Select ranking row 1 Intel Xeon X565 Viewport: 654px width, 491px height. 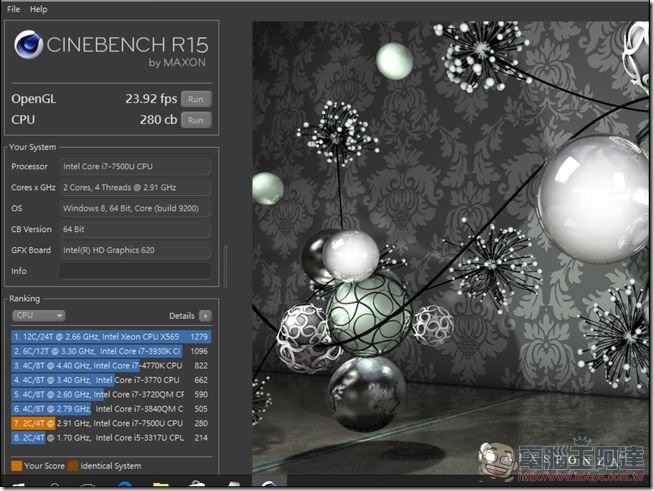pos(111,337)
